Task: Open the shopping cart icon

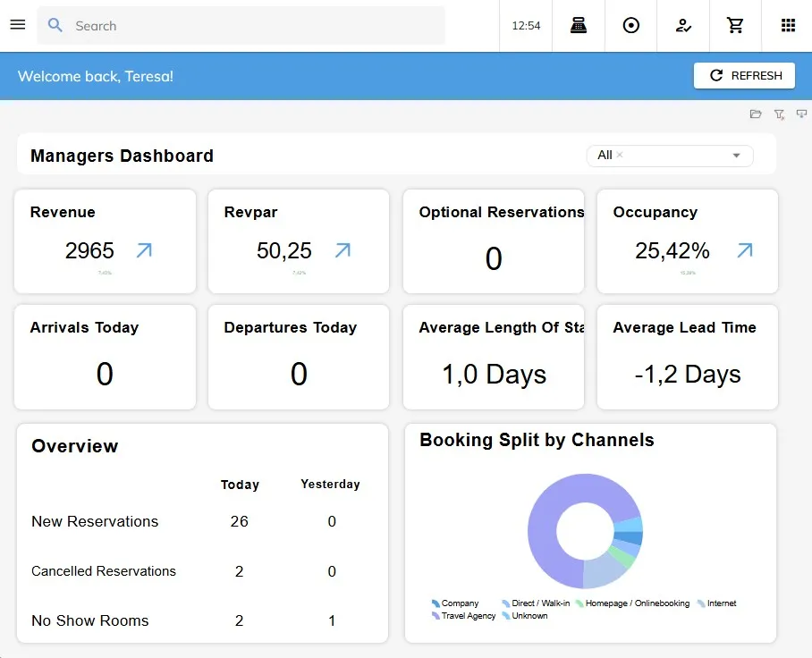Action: (x=735, y=25)
